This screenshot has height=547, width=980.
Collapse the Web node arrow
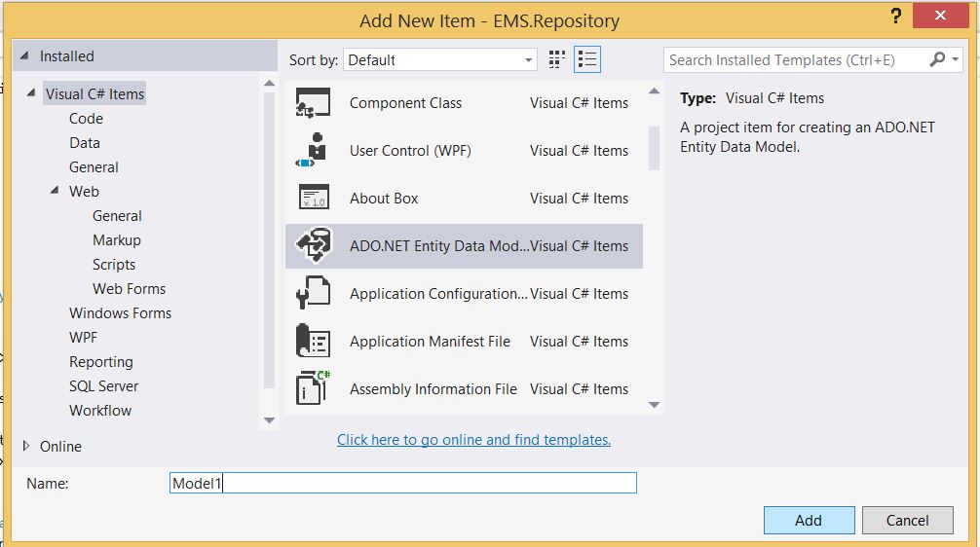point(55,191)
